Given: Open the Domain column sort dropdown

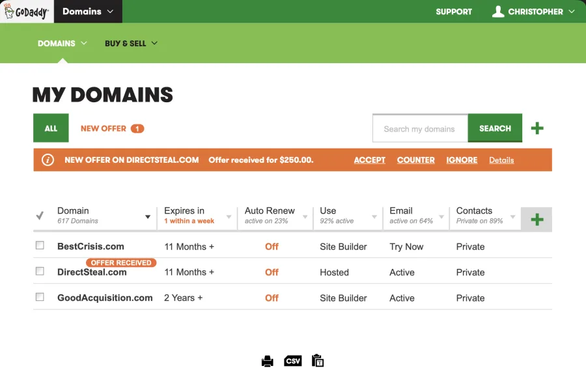Looking at the screenshot, I should click(148, 217).
